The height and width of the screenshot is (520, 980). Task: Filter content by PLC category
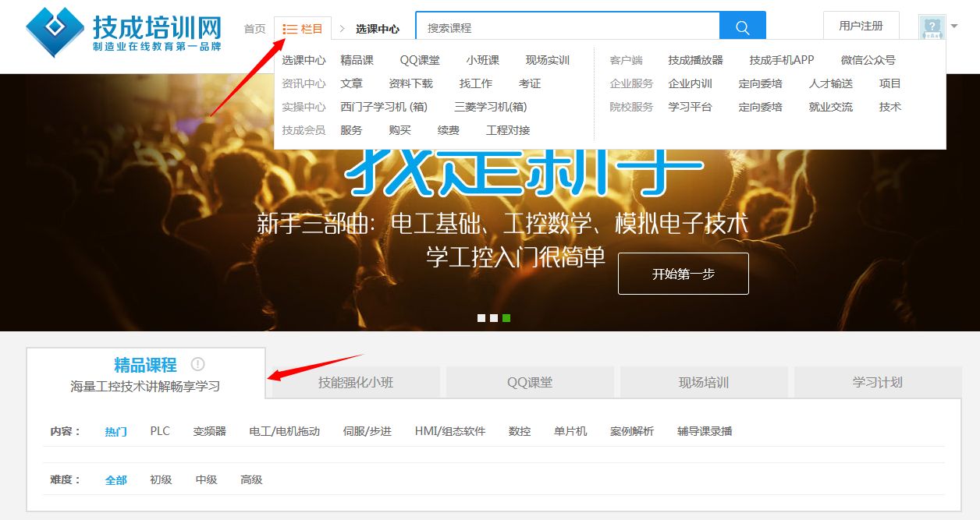[x=160, y=431]
